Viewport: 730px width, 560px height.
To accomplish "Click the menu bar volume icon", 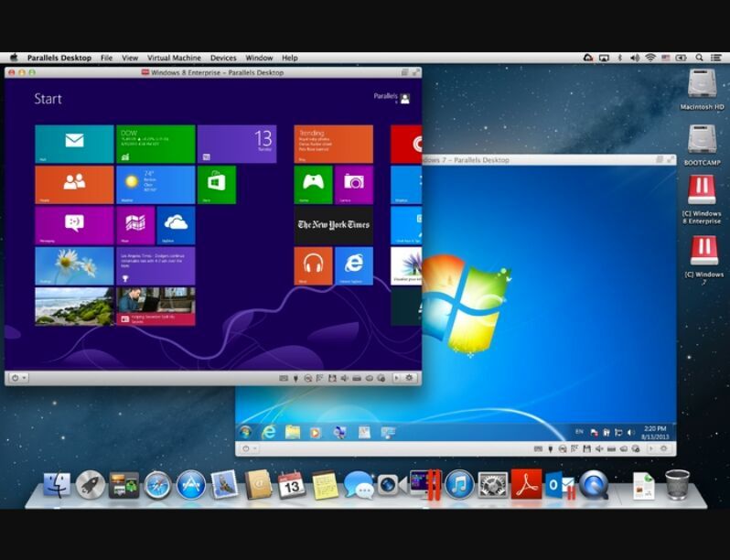I will [x=635, y=58].
